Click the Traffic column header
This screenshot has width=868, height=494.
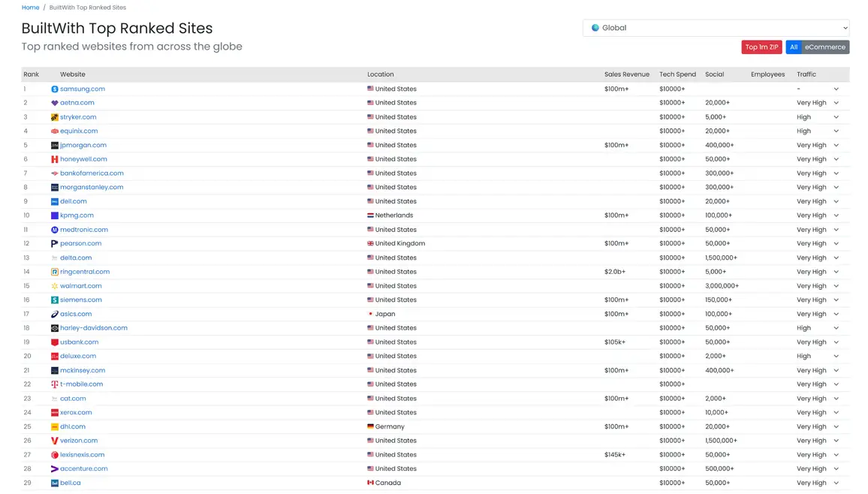tap(806, 74)
